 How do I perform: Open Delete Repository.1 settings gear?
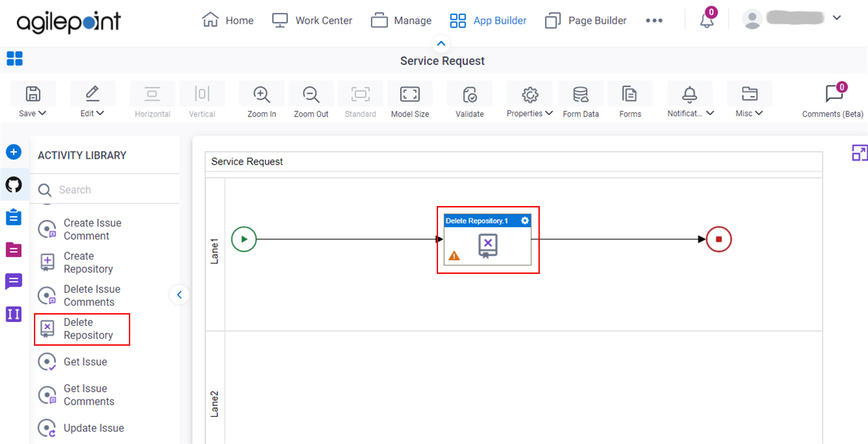(x=525, y=221)
